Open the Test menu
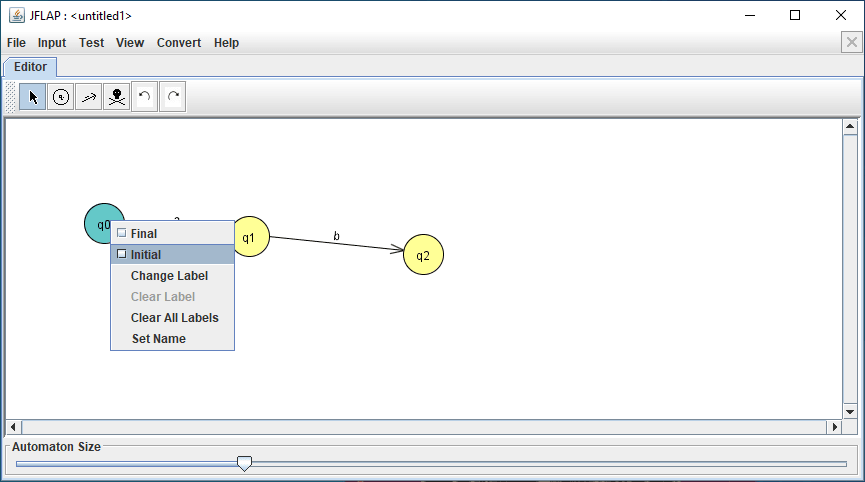Viewport: 865px width, 482px height. pos(91,43)
